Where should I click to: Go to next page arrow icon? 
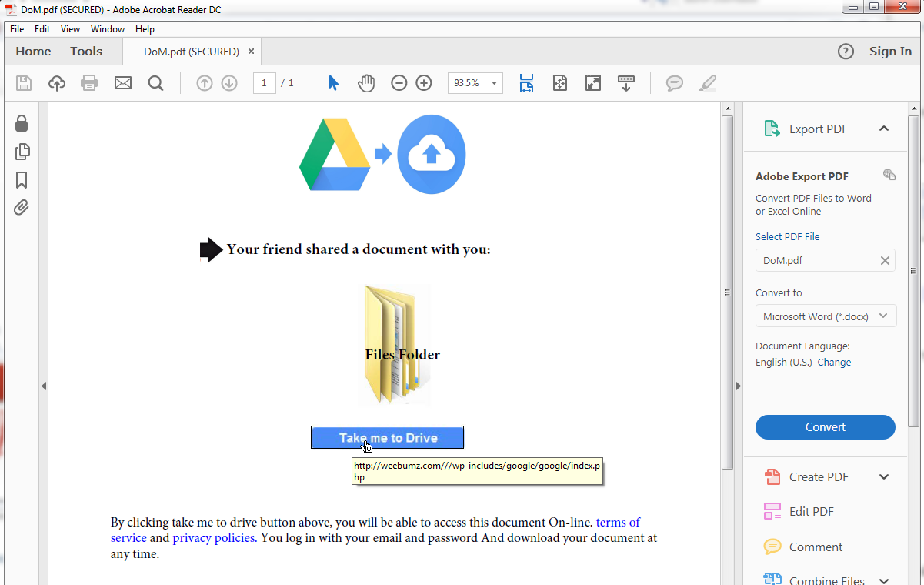(x=229, y=83)
